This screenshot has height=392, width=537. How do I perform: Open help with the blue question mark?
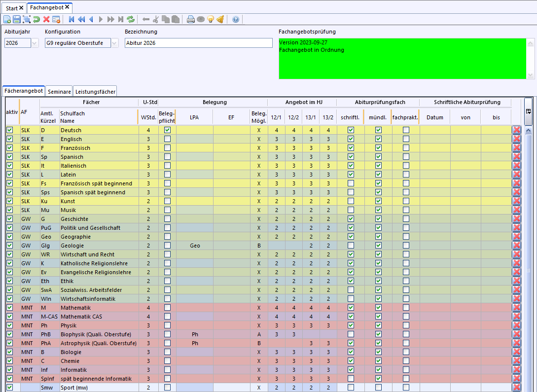(x=236, y=20)
